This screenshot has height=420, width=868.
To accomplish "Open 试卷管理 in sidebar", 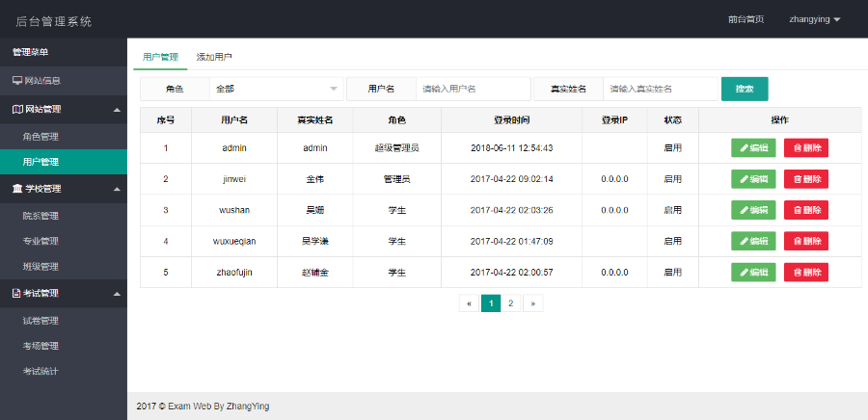I will 64,321.
